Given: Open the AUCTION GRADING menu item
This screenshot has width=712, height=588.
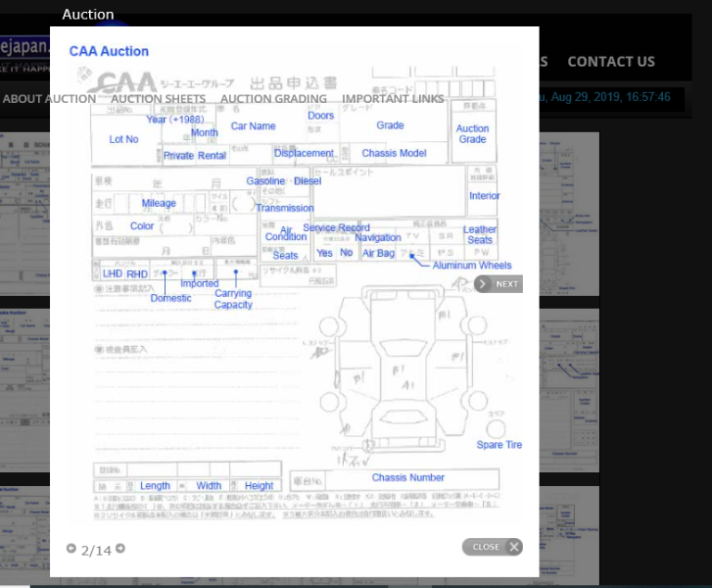Looking at the screenshot, I should 273,98.
